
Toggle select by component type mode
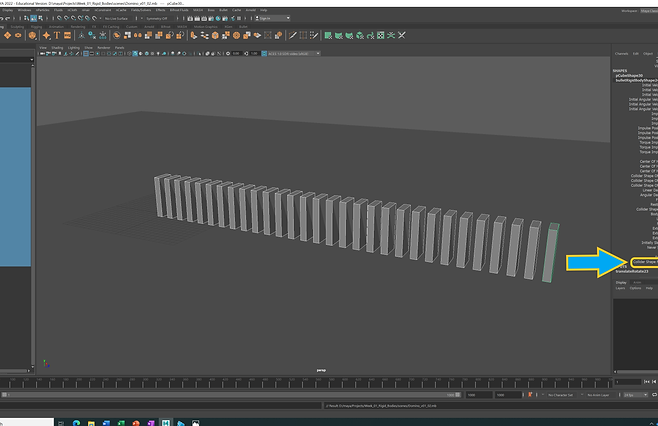pyautogui.click(x=41, y=18)
